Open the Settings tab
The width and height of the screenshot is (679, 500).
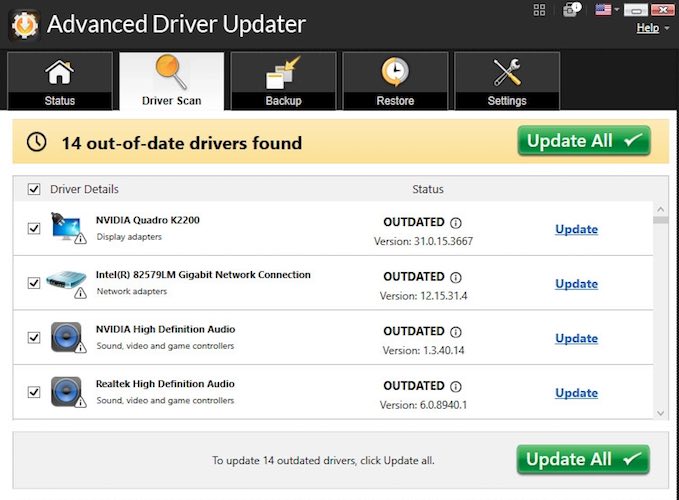[x=507, y=81]
